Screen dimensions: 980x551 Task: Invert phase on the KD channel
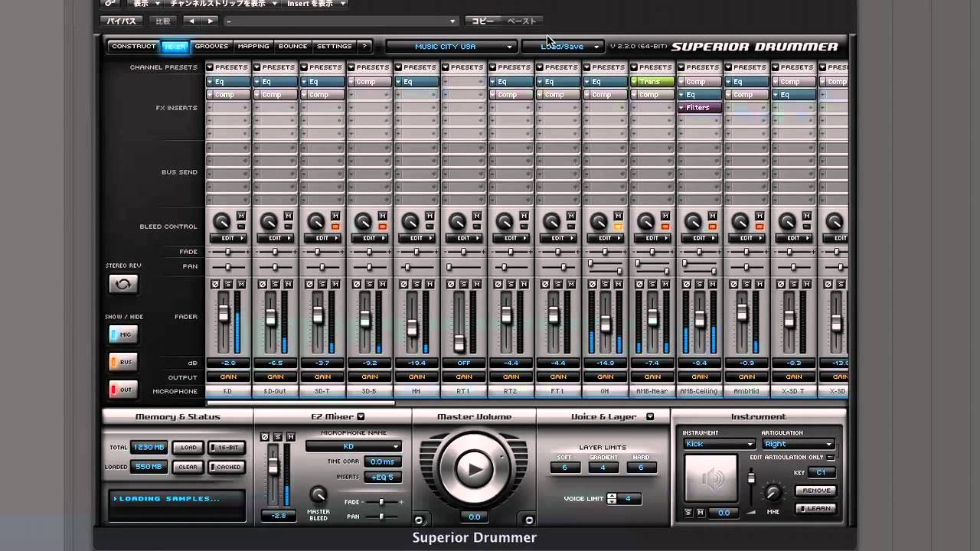[215, 284]
